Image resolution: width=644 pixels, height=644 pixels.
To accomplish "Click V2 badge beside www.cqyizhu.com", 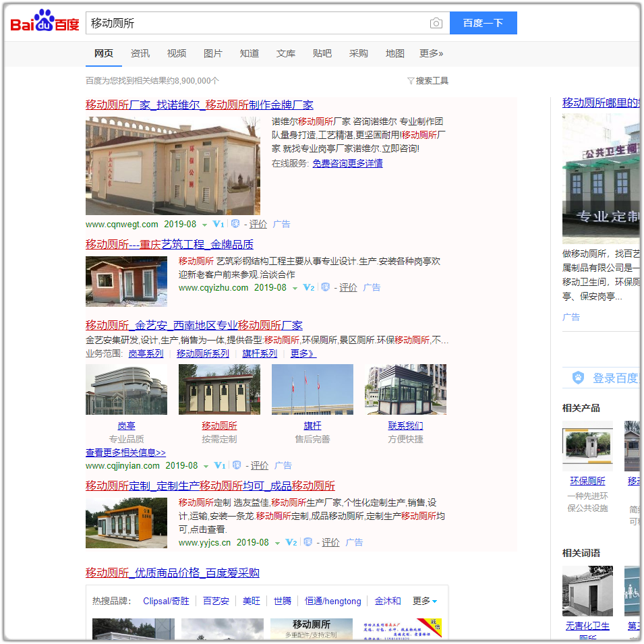I will pyautogui.click(x=309, y=287).
